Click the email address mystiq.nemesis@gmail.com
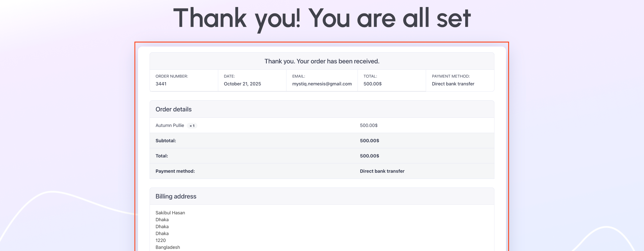 click(x=322, y=84)
